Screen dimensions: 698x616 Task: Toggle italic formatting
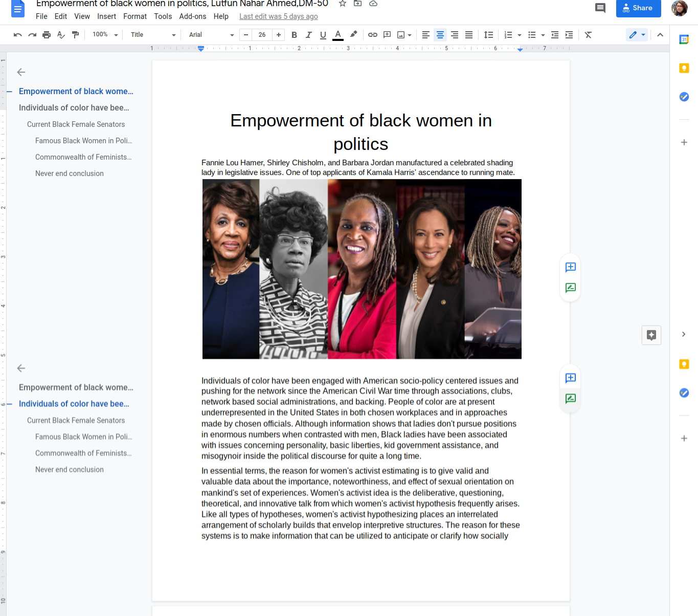click(x=308, y=35)
